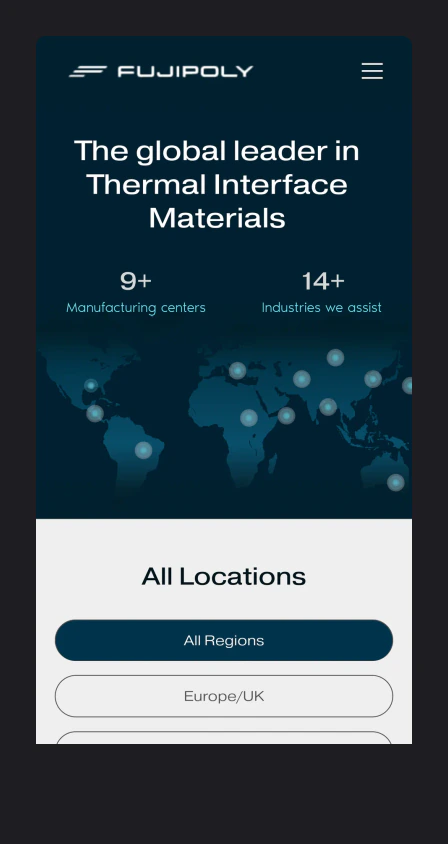448x844 pixels.
Task: Click the 'All Locations' heading
Action: click(x=224, y=576)
